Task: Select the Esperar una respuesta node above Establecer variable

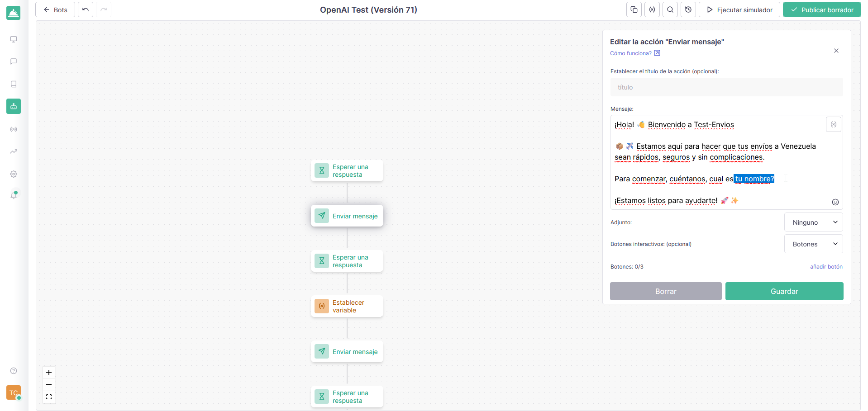Action: (347, 261)
